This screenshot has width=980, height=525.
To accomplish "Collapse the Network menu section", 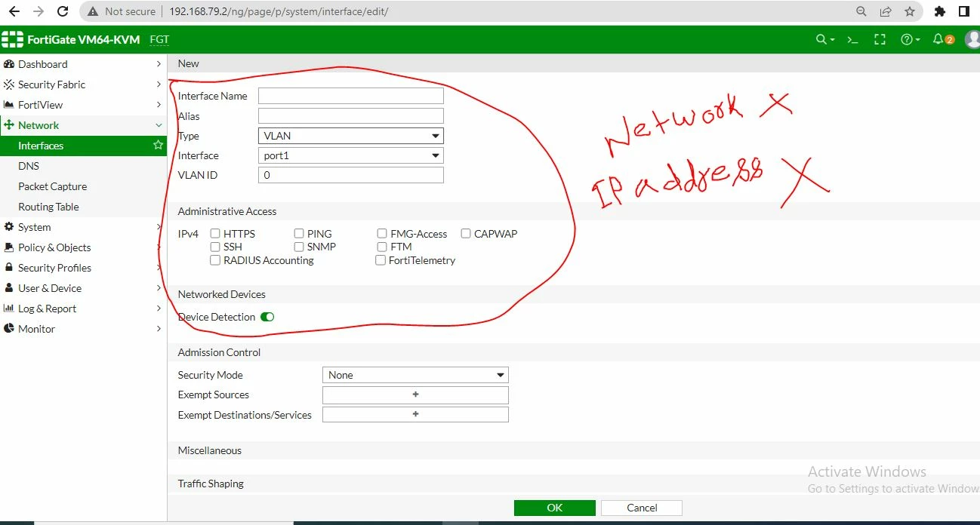I will 159,125.
